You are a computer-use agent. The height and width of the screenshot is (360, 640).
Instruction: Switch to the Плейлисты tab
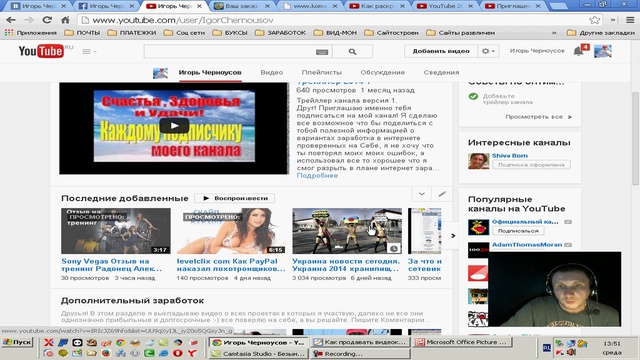[322, 72]
